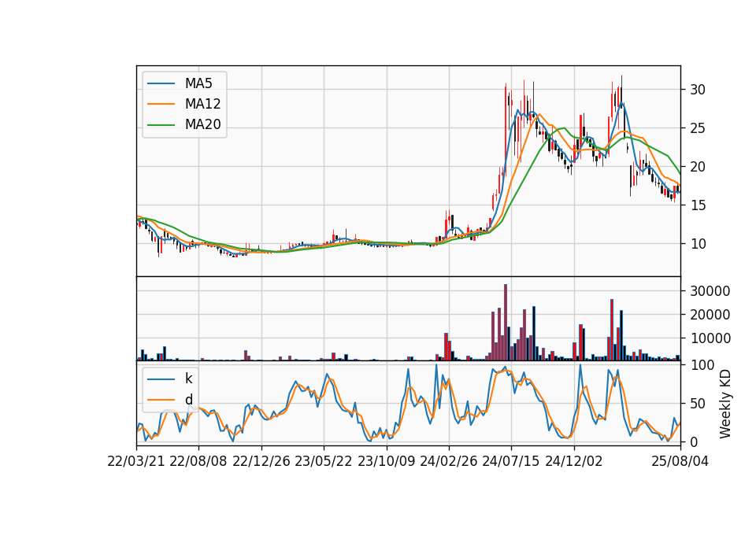
Task: Click the volume axis value 10000
Action: (710, 338)
